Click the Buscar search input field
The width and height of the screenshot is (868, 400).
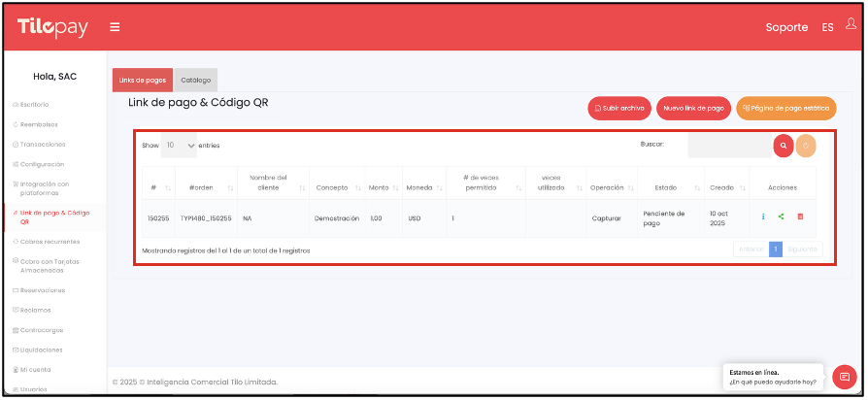click(x=728, y=146)
